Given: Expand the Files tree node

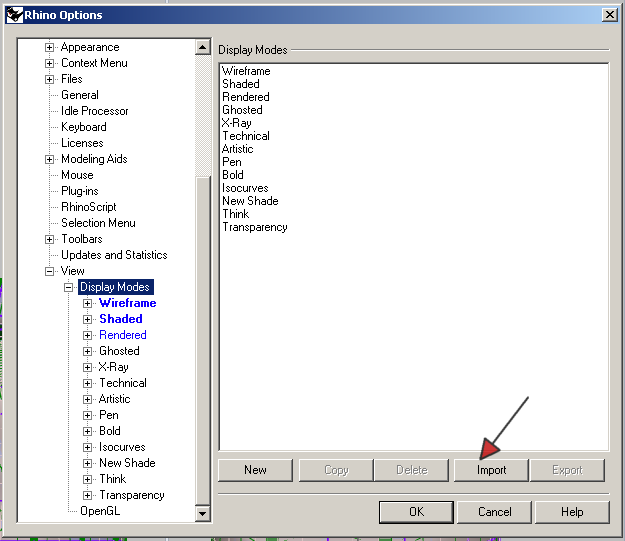Looking at the screenshot, I should point(49,79).
